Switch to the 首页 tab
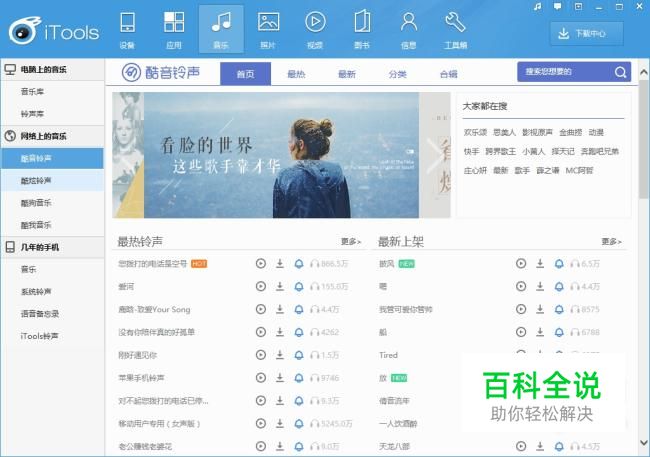Image resolution: width=650 pixels, height=457 pixels. (x=245, y=74)
